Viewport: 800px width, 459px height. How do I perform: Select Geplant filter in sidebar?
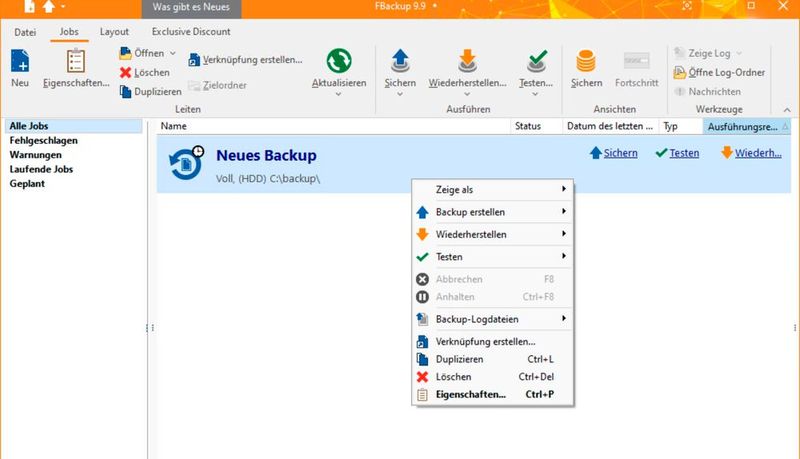pos(27,184)
